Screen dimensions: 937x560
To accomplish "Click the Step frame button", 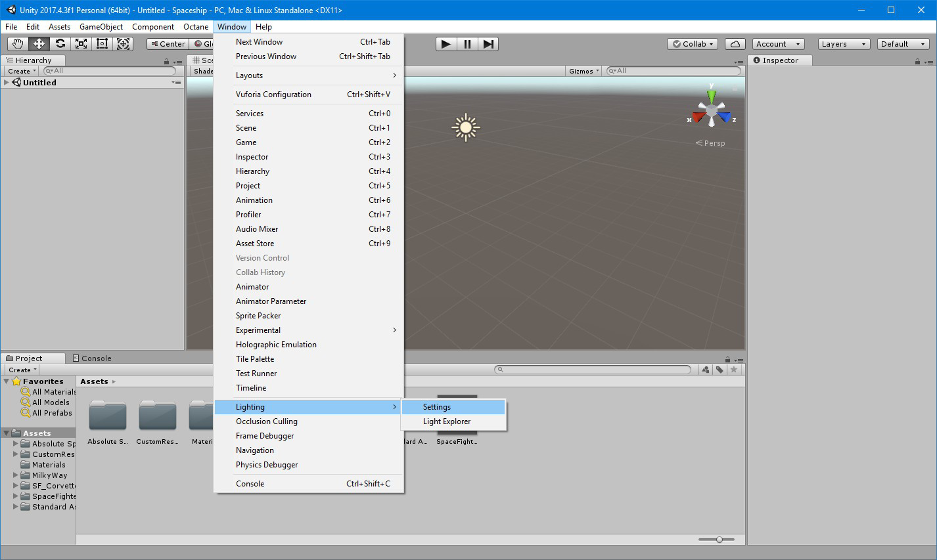I will click(488, 44).
